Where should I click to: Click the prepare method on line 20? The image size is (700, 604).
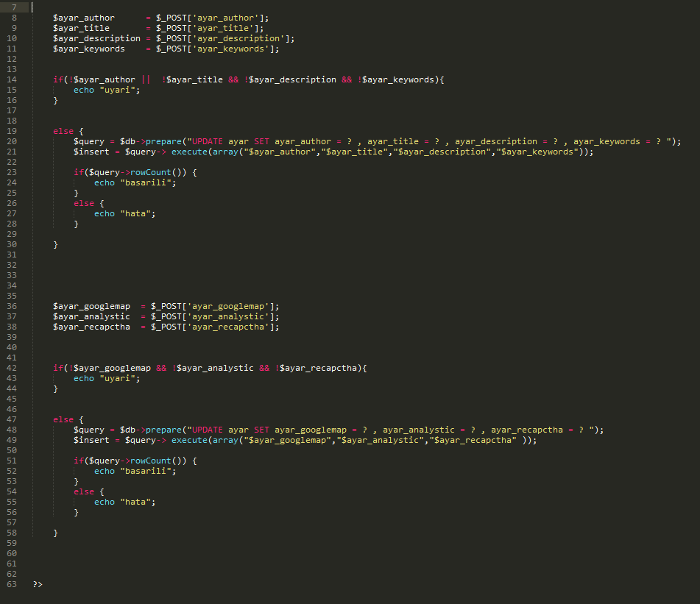click(164, 141)
